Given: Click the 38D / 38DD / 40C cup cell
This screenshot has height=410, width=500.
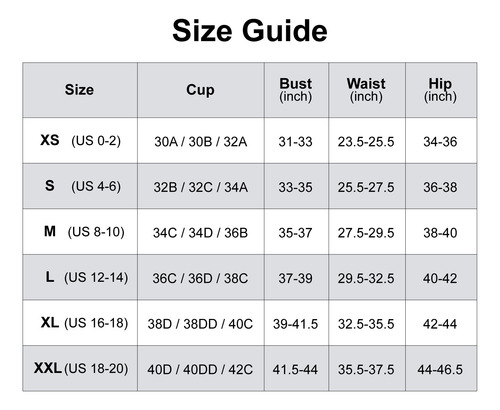Looking at the screenshot, I should (x=201, y=324).
